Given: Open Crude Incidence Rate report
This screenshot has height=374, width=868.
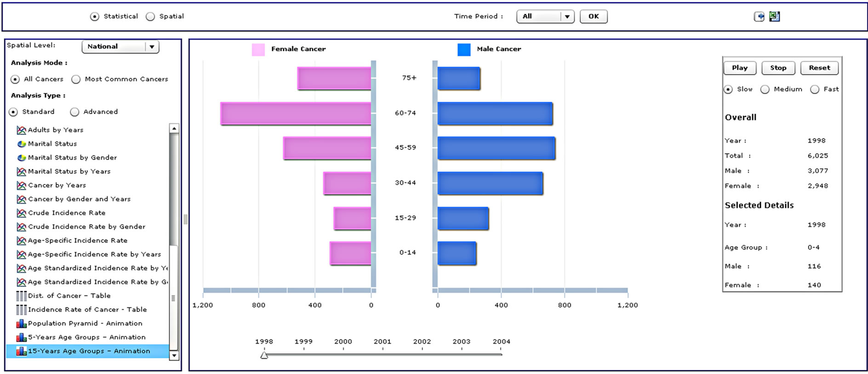Looking at the screenshot, I should pyautogui.click(x=67, y=213).
